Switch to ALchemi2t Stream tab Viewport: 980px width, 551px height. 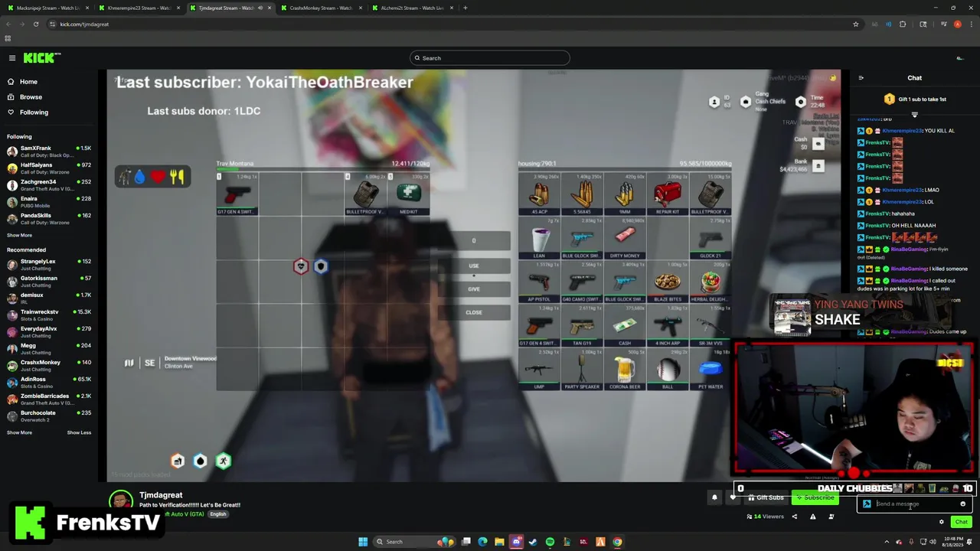pyautogui.click(x=412, y=8)
